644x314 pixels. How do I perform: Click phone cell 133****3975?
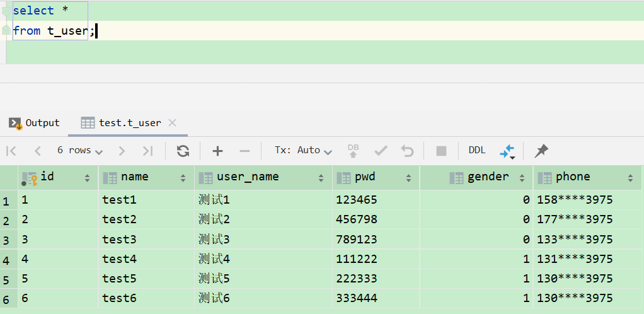[x=587, y=240]
